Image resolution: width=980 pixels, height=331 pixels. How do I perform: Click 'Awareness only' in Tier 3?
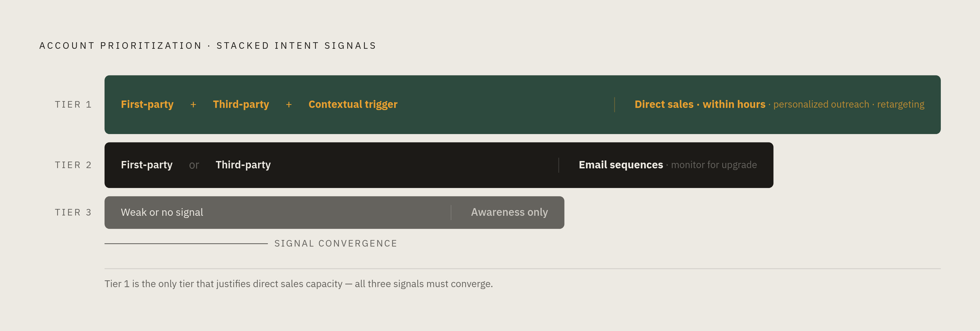pyautogui.click(x=509, y=212)
